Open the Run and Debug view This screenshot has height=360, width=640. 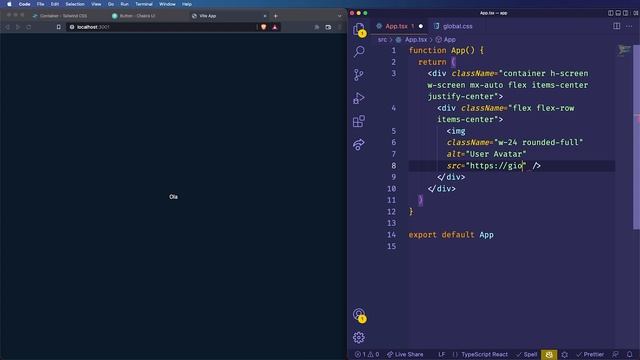(359, 98)
